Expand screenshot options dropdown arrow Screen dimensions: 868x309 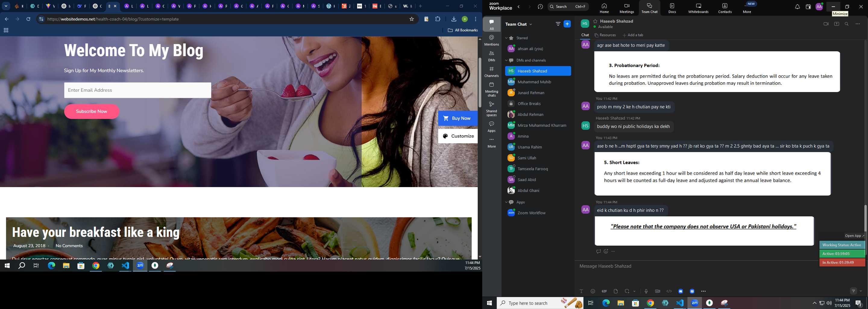pyautogui.click(x=634, y=291)
